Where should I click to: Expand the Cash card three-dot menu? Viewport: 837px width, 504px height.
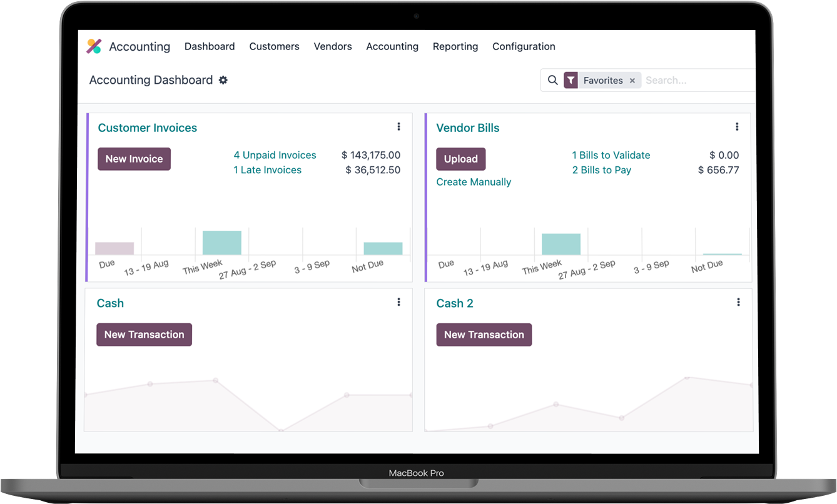[x=399, y=302]
